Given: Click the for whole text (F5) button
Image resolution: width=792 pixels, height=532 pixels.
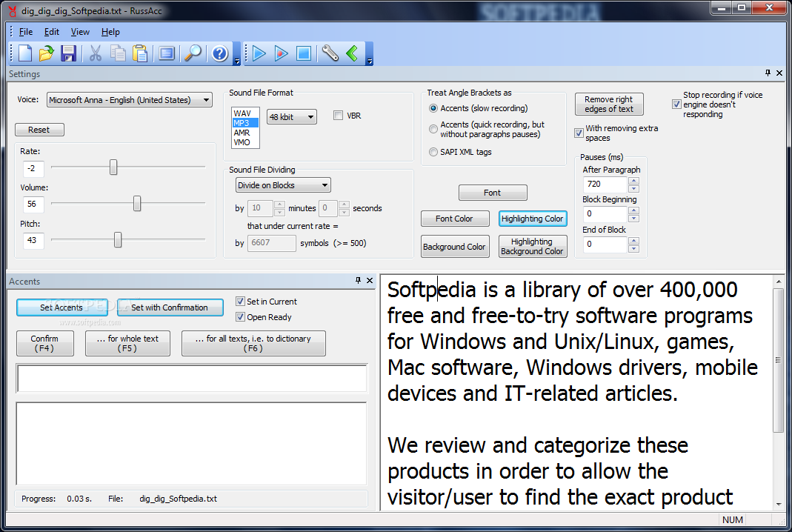Looking at the screenshot, I should coord(127,343).
